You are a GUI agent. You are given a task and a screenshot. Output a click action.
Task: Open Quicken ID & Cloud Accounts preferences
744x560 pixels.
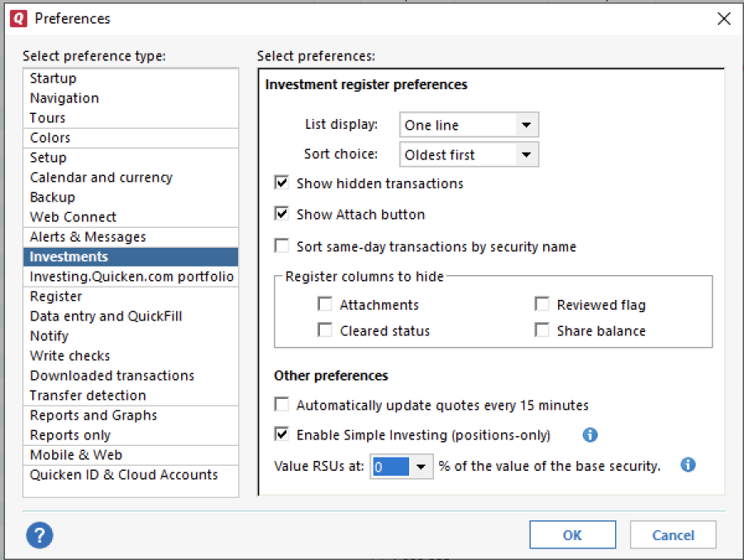(124, 475)
